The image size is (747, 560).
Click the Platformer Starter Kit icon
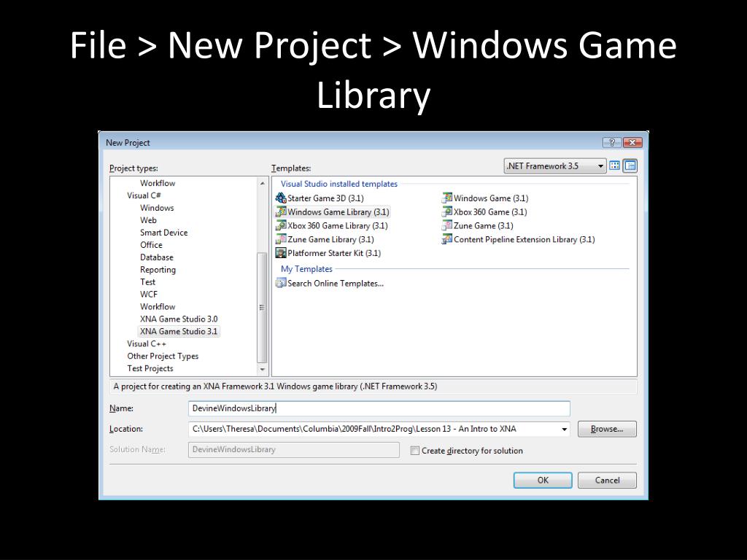coord(281,253)
